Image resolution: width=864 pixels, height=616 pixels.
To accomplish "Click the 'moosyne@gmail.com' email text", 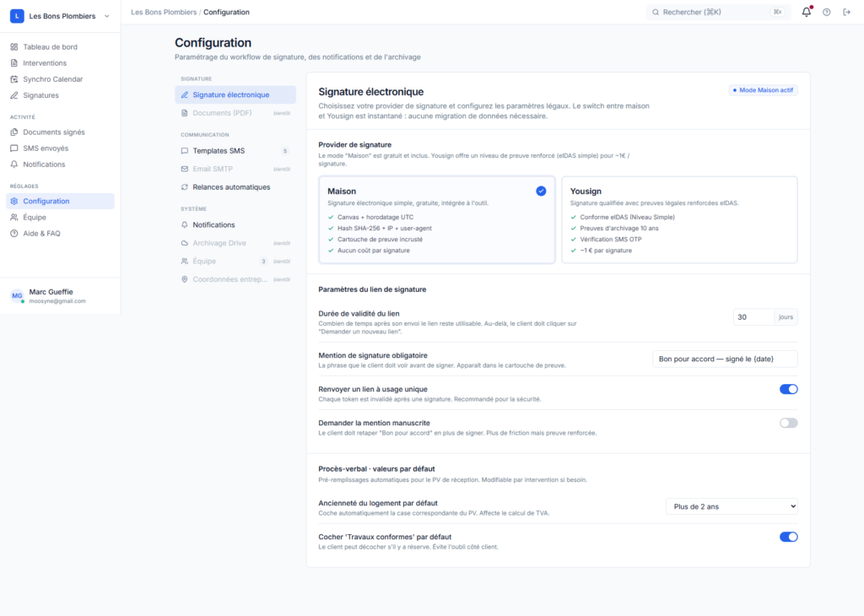I will click(x=57, y=301).
